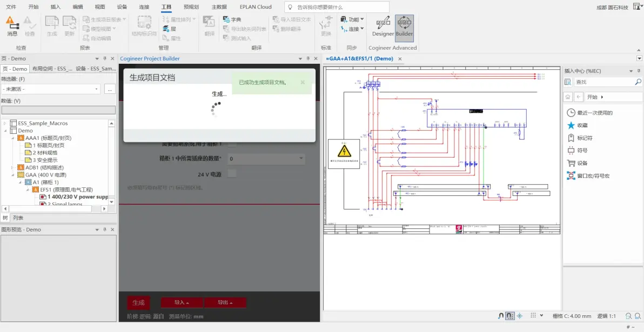Toggle the highlighted snap button in status bar
Viewport: 644px width, 332px height.
pyautogui.click(x=509, y=316)
